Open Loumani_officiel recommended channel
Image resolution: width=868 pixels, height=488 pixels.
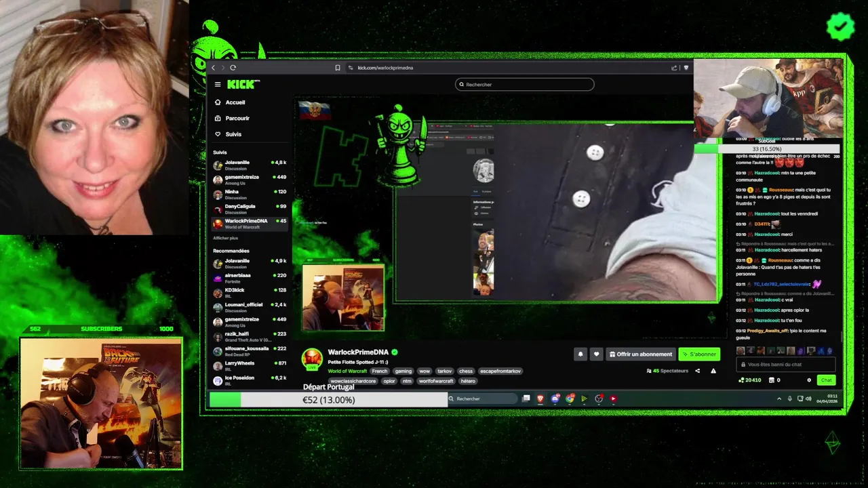click(250, 307)
